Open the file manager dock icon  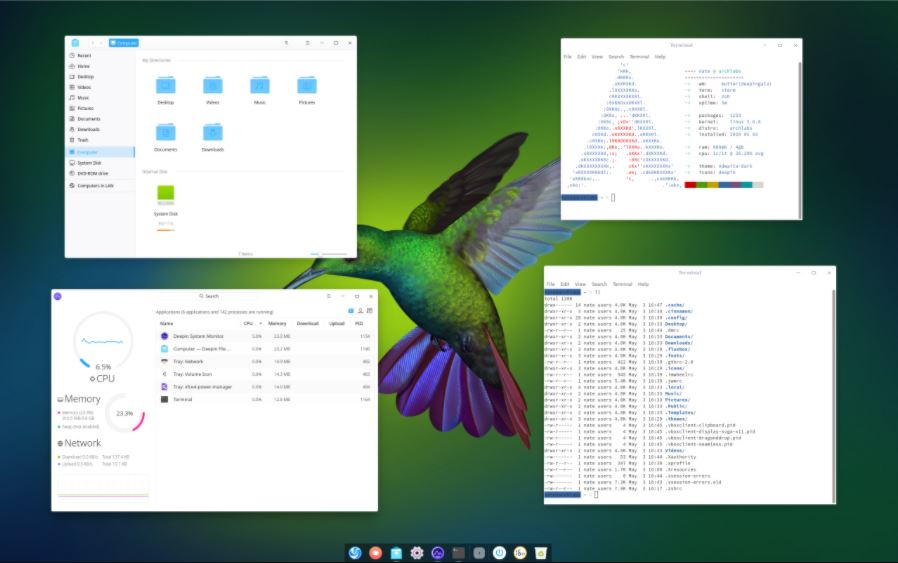(396, 553)
